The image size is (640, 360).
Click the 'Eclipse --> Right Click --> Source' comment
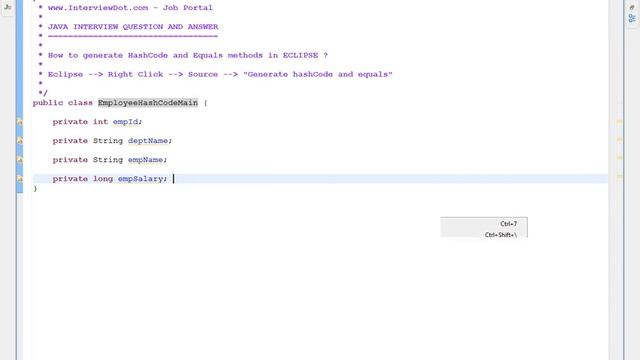click(x=220, y=74)
